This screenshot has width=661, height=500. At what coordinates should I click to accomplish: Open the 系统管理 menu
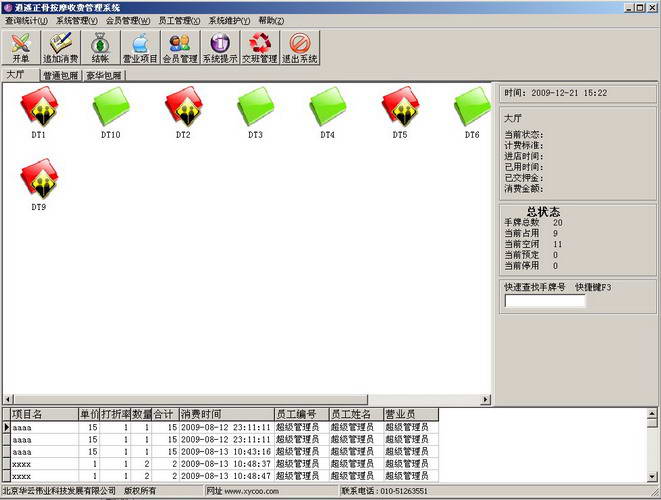click(x=77, y=20)
